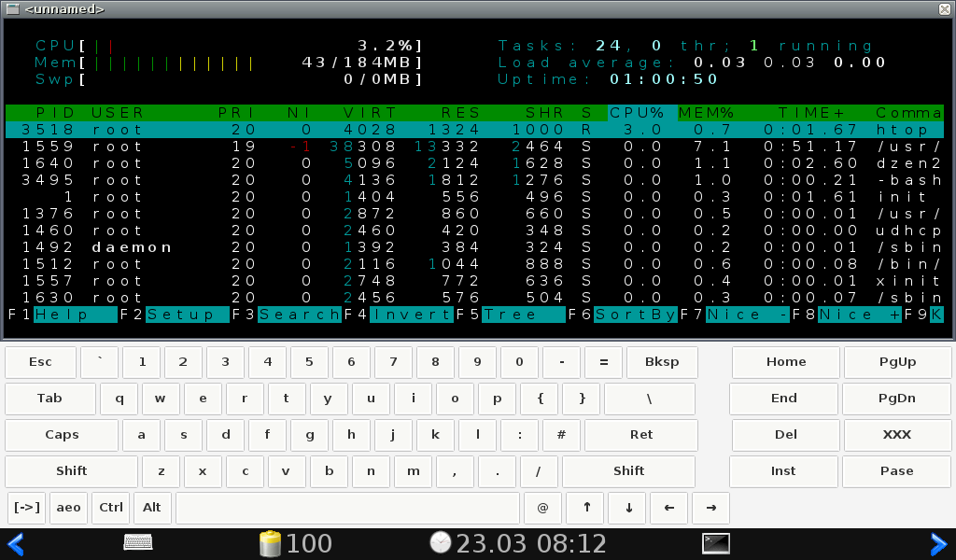The width and height of the screenshot is (956, 560).
Task: Click the left blue arrow in panel
Action: click(x=15, y=543)
